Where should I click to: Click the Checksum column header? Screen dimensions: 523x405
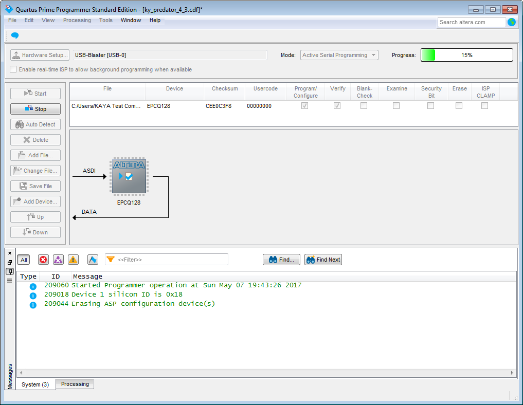coord(224,92)
